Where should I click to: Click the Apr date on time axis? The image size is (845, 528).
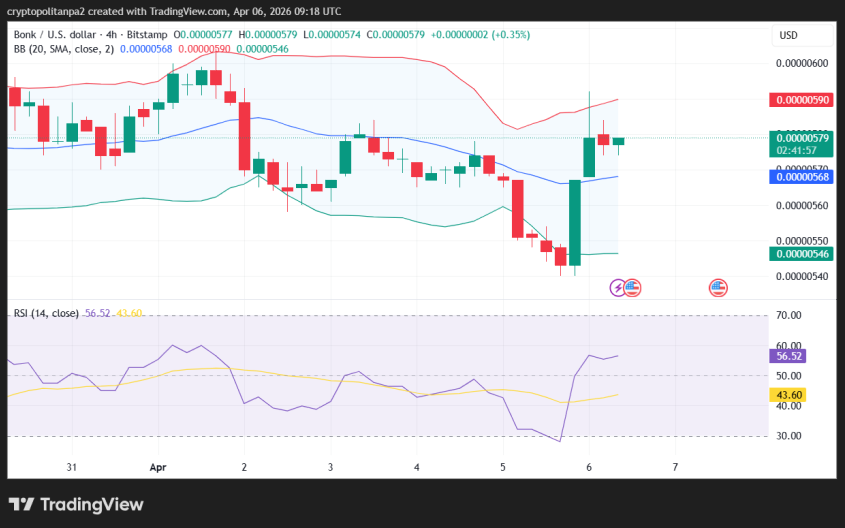coord(157,467)
